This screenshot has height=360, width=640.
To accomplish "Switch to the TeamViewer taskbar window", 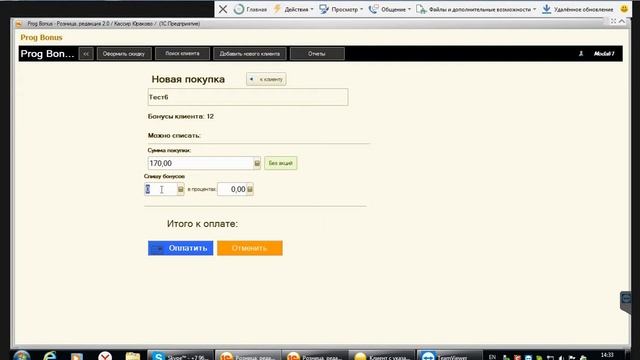I will pyautogui.click(x=449, y=355).
